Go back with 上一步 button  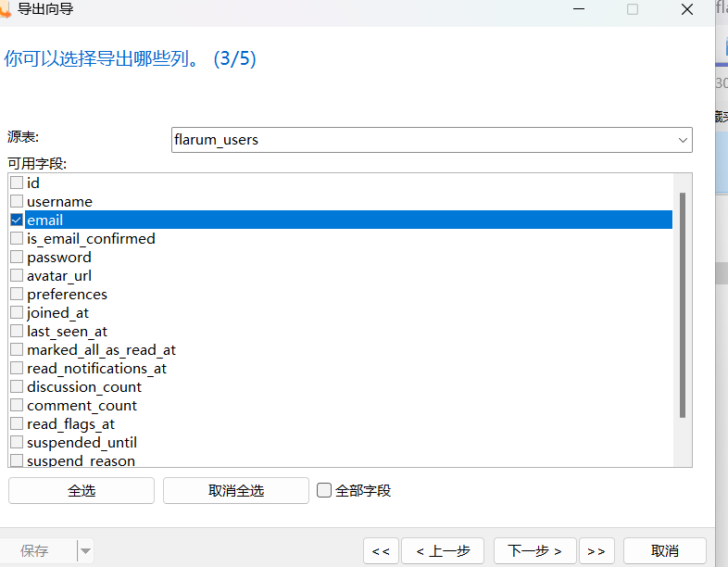coord(443,551)
